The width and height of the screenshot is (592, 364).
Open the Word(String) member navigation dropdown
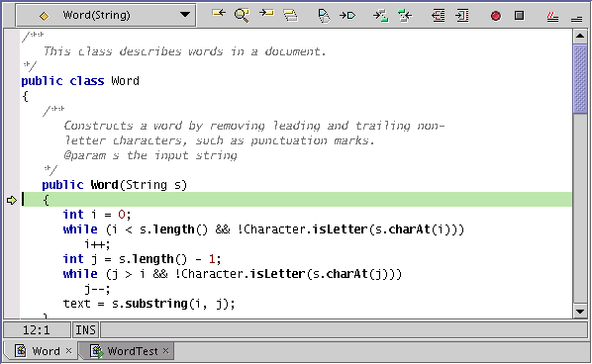point(106,15)
